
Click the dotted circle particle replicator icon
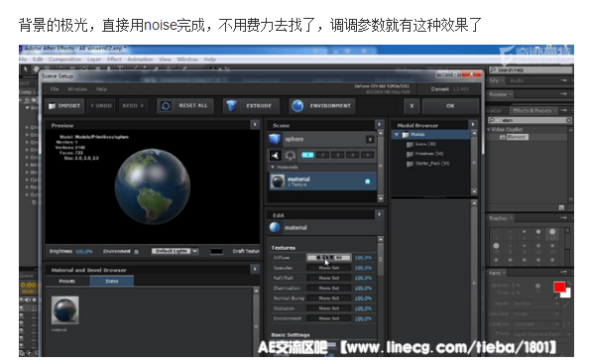click(290, 156)
